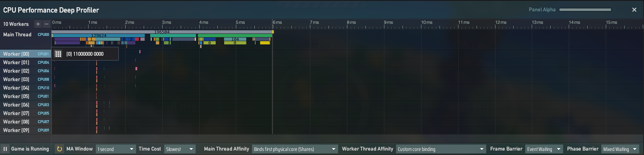Add a worker with the plus button
The height and width of the screenshot is (155, 644).
(38, 24)
